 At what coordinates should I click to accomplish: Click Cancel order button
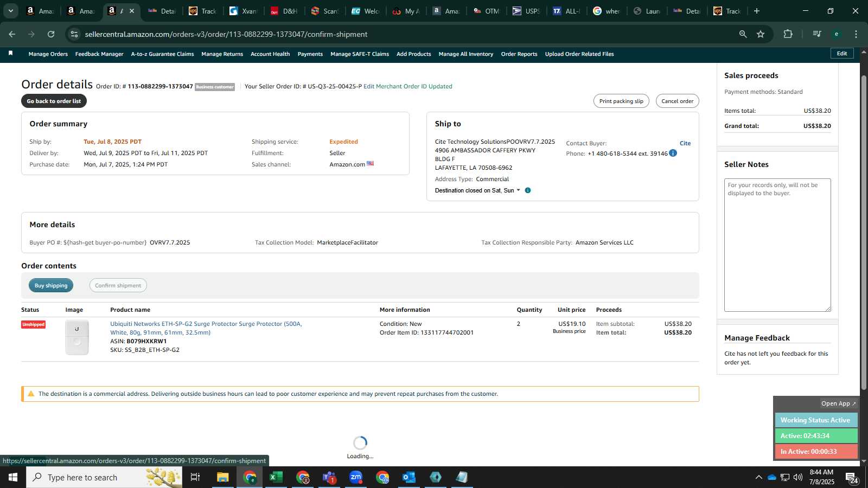click(x=677, y=101)
